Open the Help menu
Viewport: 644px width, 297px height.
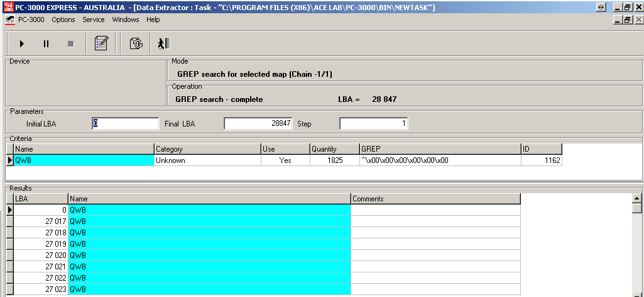[x=153, y=20]
